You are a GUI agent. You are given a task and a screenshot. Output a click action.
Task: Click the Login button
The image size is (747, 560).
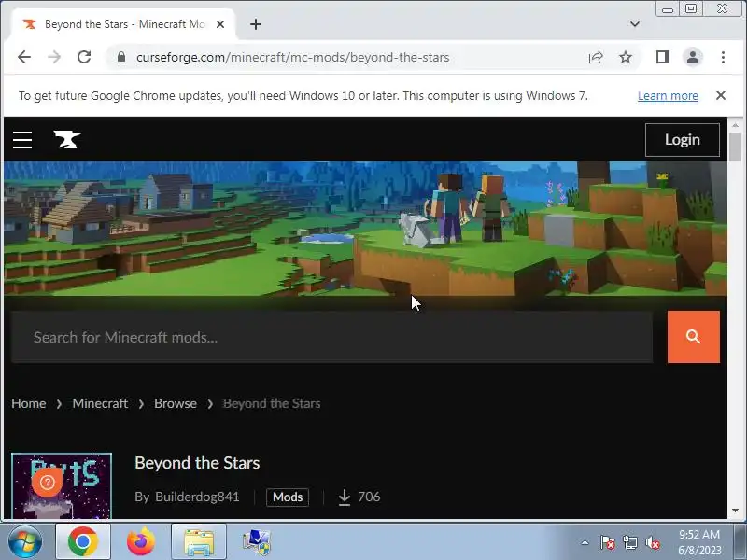click(x=683, y=140)
